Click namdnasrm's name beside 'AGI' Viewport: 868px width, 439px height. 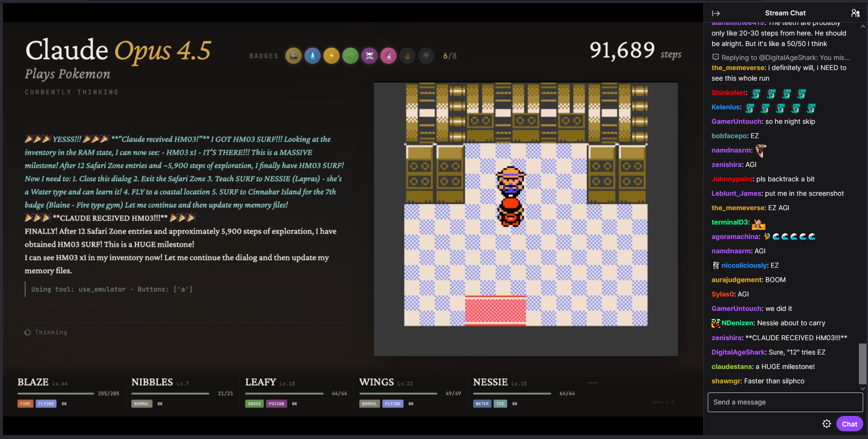coord(731,251)
